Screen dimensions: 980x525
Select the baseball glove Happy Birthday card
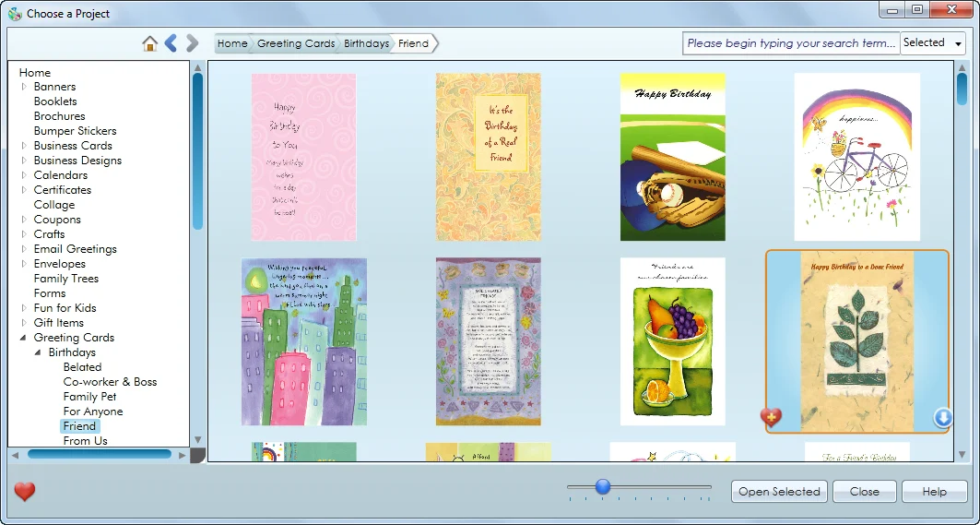coord(672,157)
